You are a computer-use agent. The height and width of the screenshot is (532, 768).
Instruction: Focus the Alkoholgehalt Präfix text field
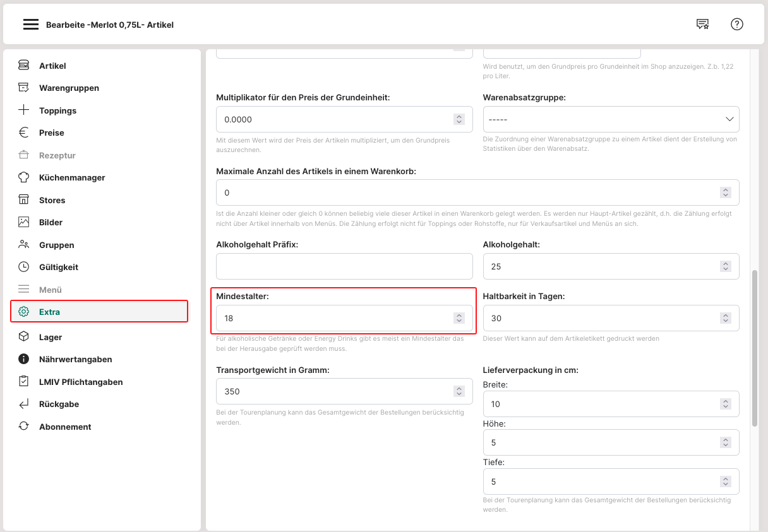click(344, 266)
